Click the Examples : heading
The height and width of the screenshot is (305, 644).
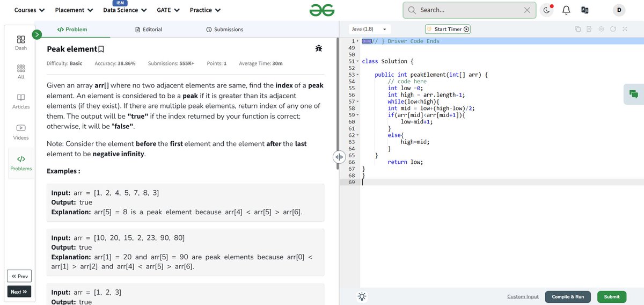tap(63, 171)
